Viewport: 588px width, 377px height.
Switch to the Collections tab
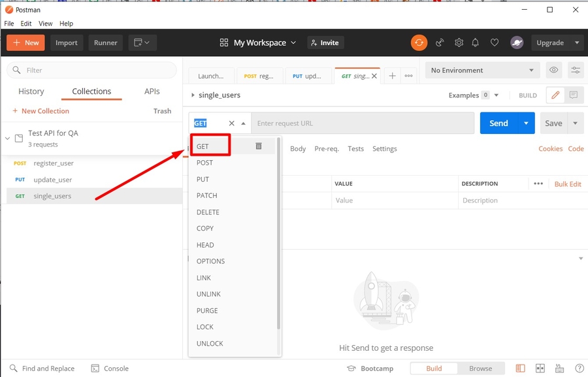point(91,91)
